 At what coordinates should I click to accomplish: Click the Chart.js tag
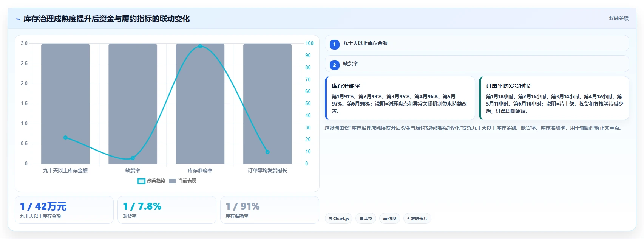tap(338, 219)
